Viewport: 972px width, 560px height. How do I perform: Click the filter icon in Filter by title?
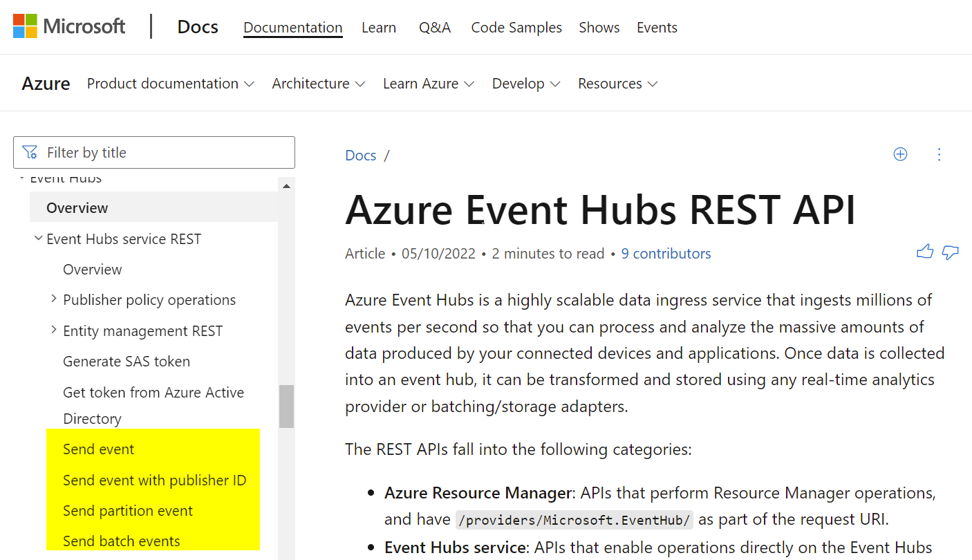pyautogui.click(x=30, y=152)
